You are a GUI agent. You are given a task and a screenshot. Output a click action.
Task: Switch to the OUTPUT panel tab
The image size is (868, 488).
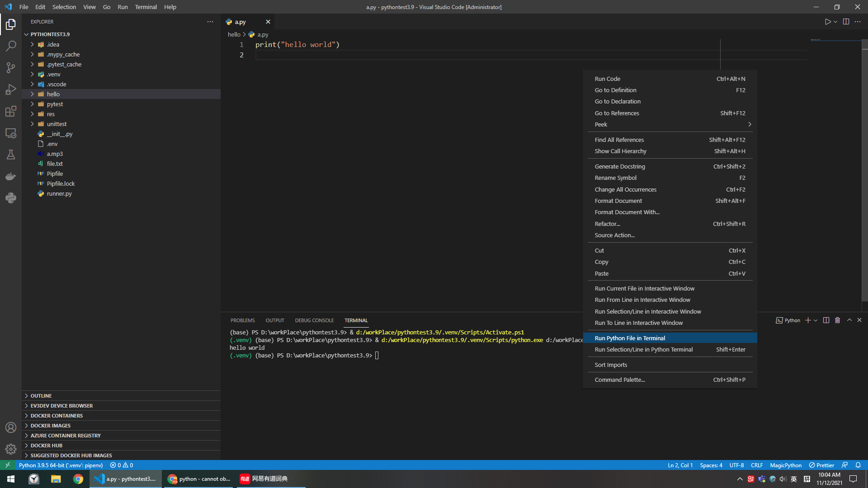click(275, 320)
